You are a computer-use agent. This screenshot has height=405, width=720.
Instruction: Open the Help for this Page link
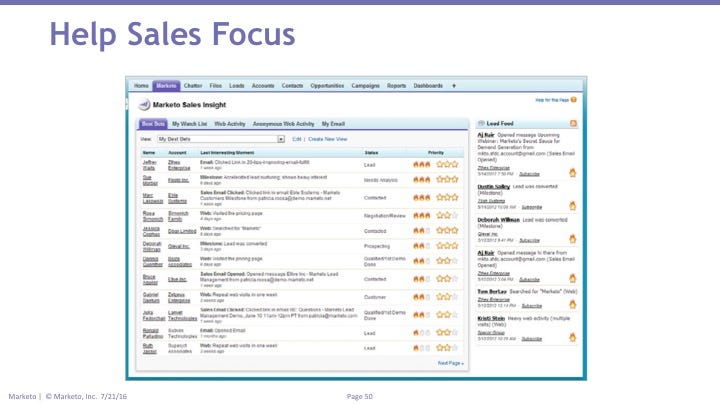click(x=552, y=100)
